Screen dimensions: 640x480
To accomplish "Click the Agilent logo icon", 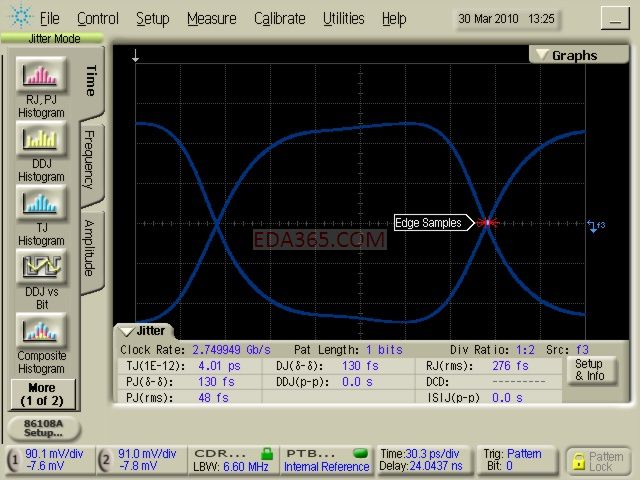I will coord(20,18).
